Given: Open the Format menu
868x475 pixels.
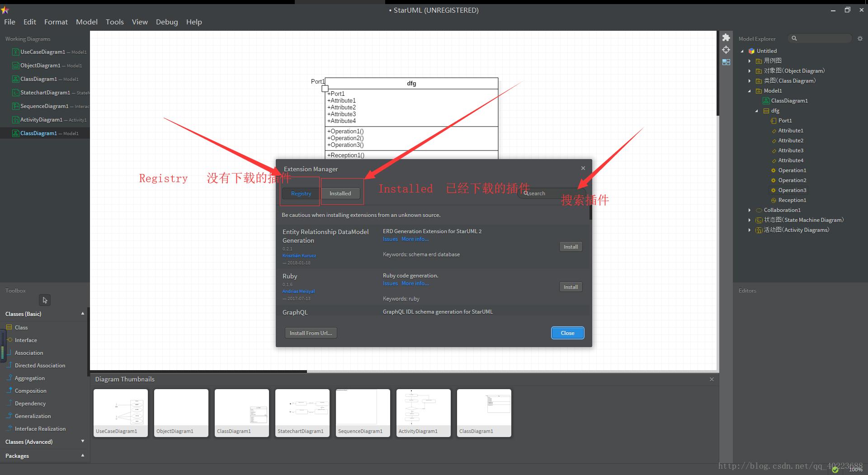Looking at the screenshot, I should coord(56,22).
